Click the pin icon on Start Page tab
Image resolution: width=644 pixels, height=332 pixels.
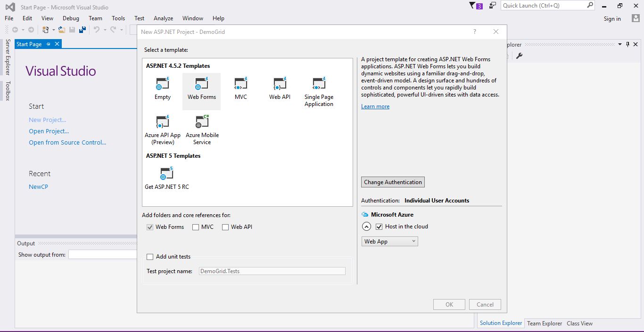[x=48, y=44]
